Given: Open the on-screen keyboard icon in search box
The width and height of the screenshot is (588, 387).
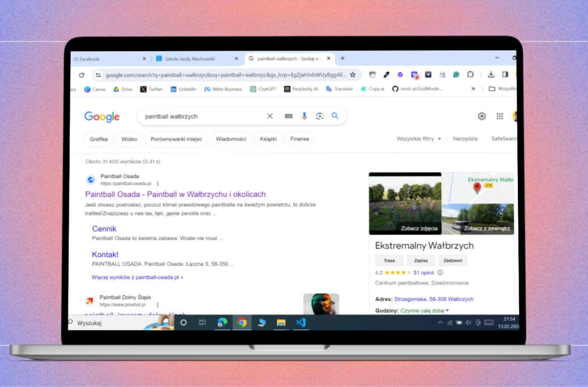Looking at the screenshot, I should point(289,116).
